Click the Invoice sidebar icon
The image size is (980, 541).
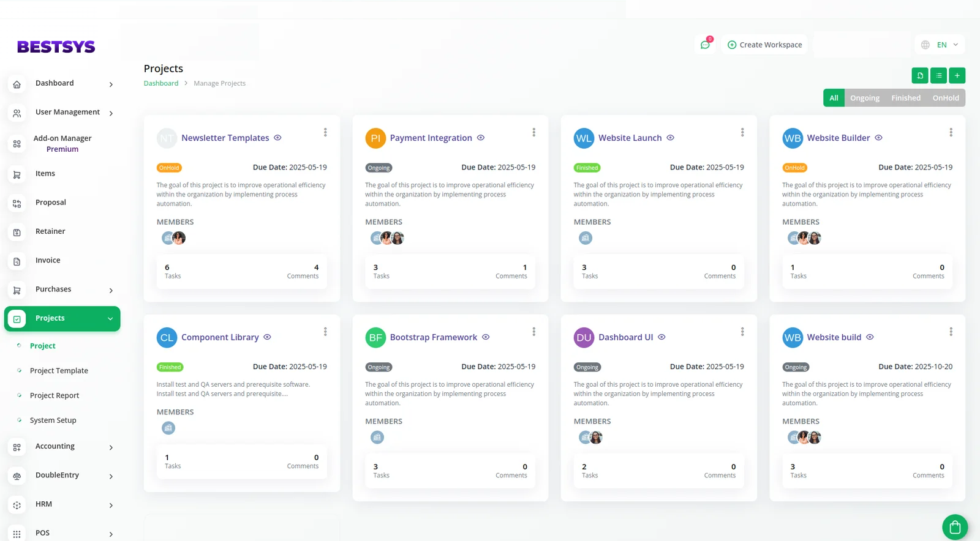click(x=17, y=261)
